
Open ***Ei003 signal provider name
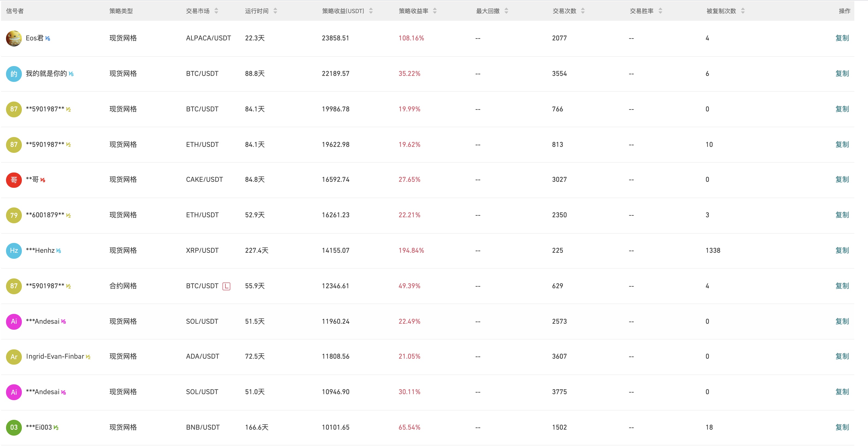(39, 427)
